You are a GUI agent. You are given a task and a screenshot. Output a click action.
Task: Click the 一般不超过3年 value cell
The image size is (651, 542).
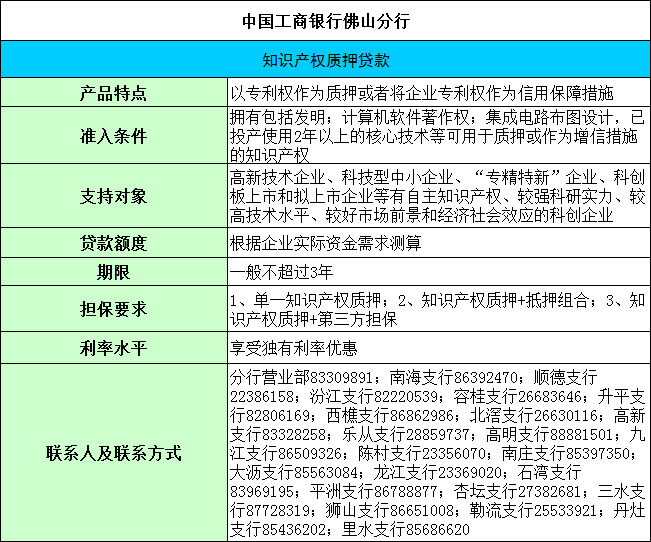coord(439,272)
